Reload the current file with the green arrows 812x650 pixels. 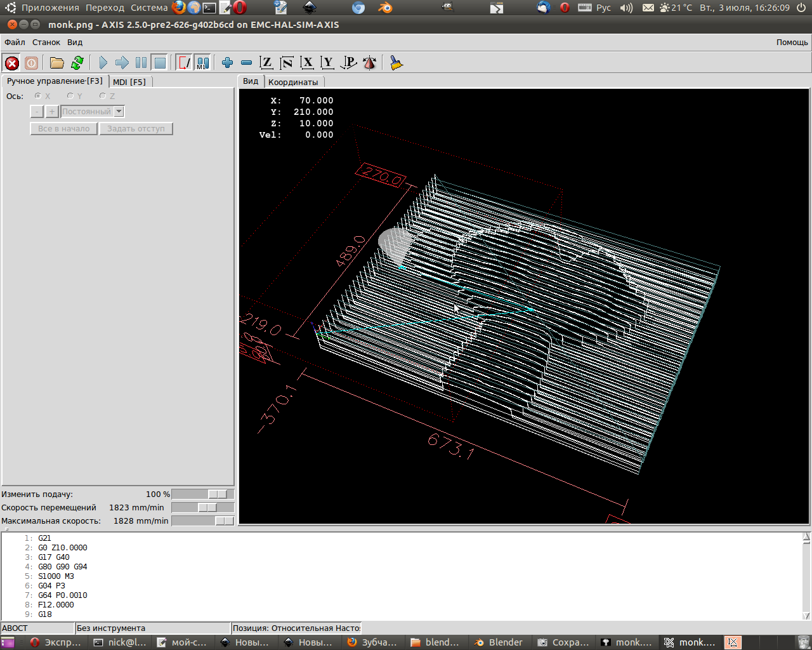point(77,63)
